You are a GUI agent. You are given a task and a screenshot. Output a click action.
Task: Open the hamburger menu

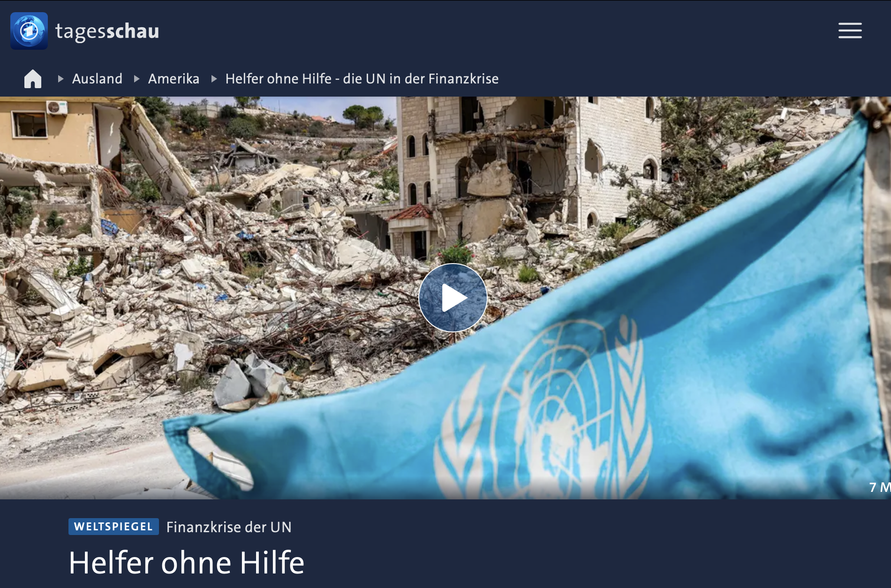(850, 31)
